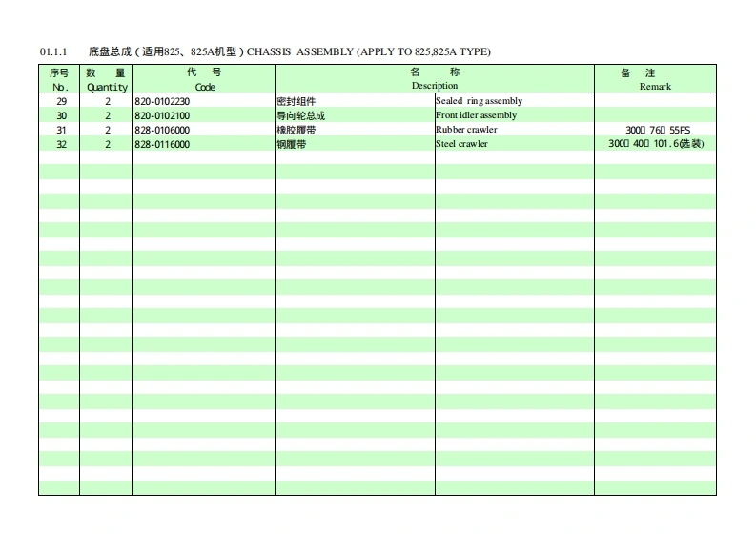Click the section number 01.1.1
Viewport: 756px width, 535px height.
coord(54,51)
